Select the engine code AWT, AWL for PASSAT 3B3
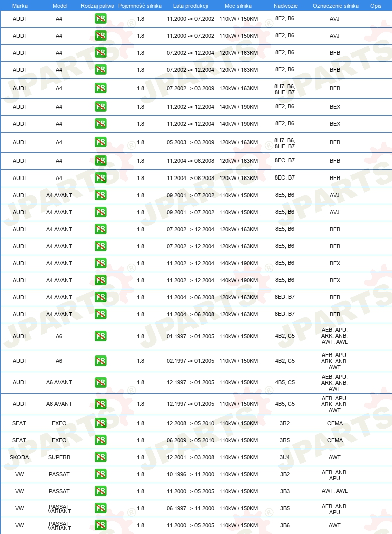This screenshot has height=534, width=392. [335, 491]
